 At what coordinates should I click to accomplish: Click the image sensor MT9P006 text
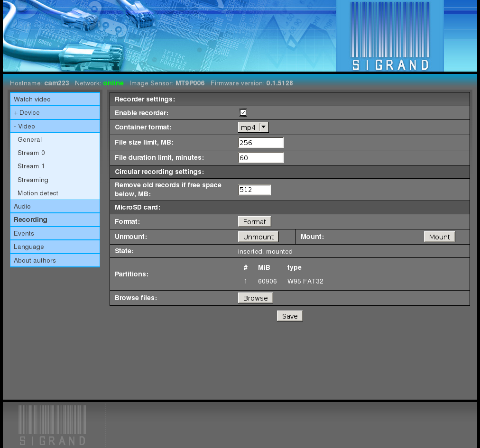190,83
